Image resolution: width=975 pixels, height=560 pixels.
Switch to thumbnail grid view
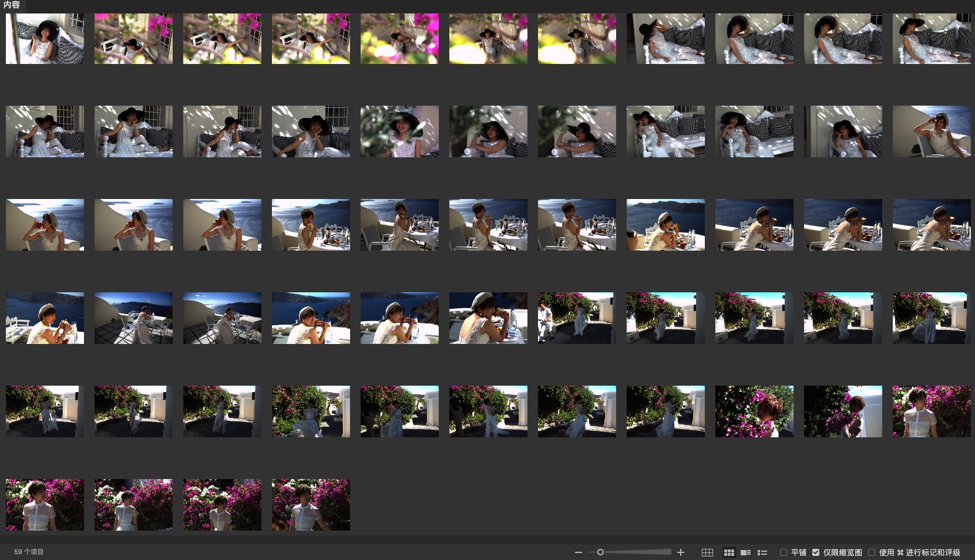pos(729,552)
